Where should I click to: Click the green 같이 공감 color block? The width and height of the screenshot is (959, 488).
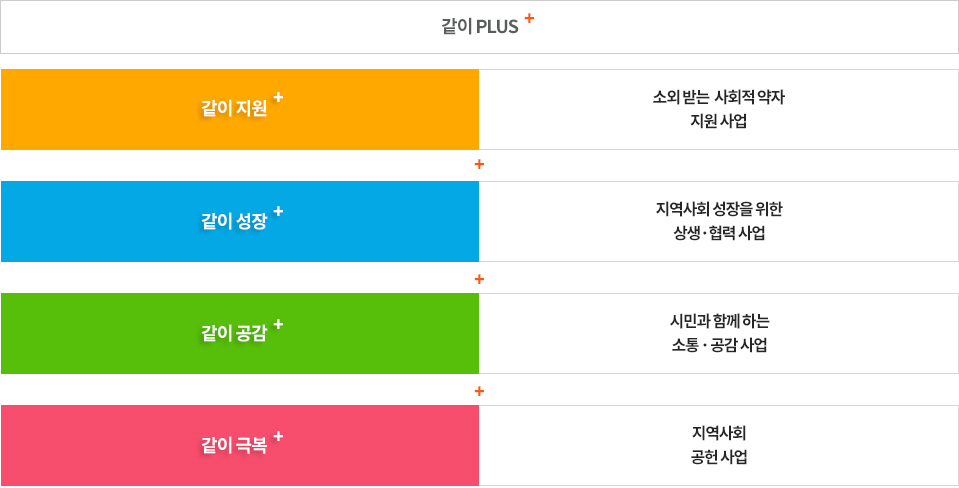click(100, 333)
